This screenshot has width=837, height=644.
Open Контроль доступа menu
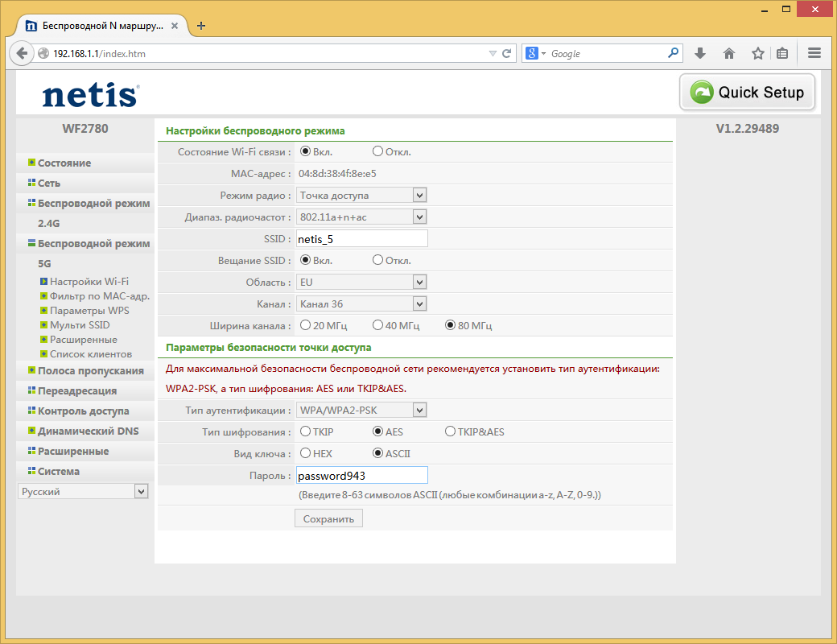click(83, 411)
